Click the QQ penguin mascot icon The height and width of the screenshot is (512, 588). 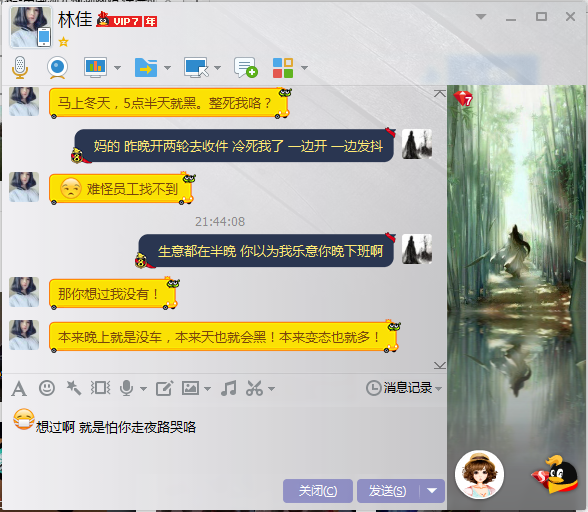point(555,474)
